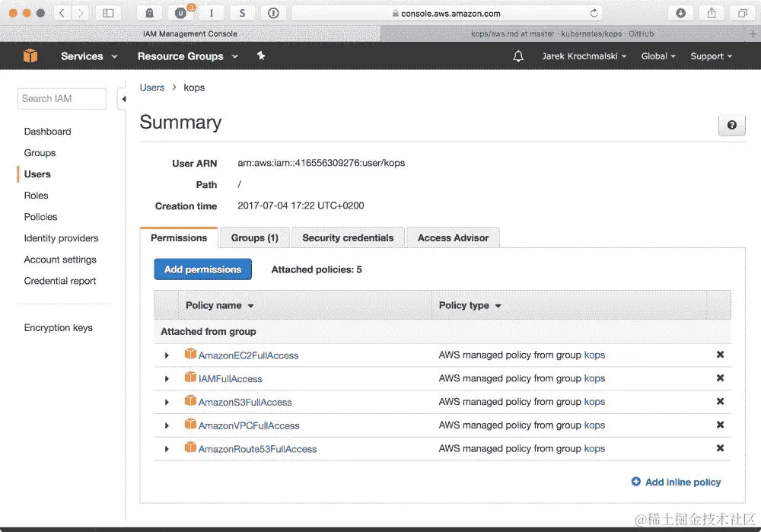Screen dimensions: 761x532
Task: Open the Resource Groups dropdown
Action: (x=188, y=56)
